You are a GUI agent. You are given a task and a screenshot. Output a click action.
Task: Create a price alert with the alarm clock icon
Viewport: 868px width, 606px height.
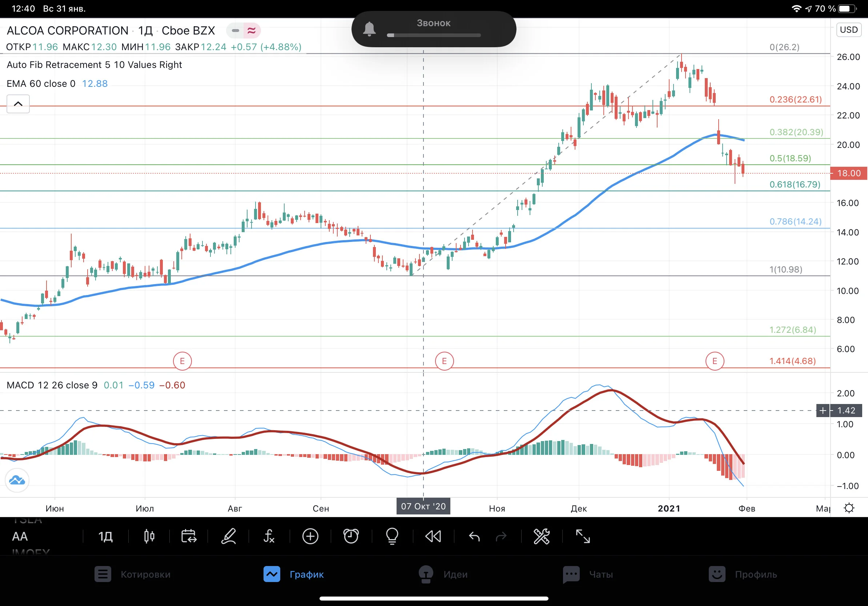coord(351,536)
